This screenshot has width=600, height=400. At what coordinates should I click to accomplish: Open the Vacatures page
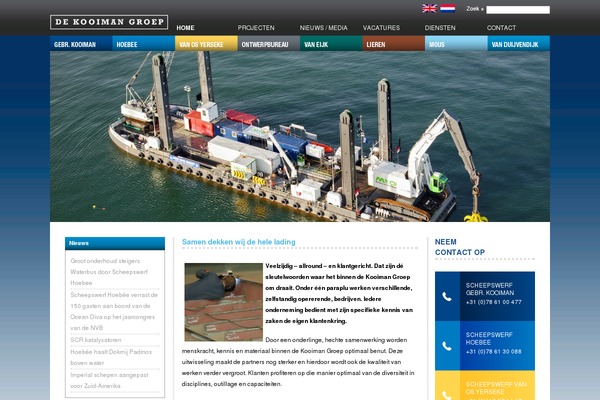click(381, 28)
